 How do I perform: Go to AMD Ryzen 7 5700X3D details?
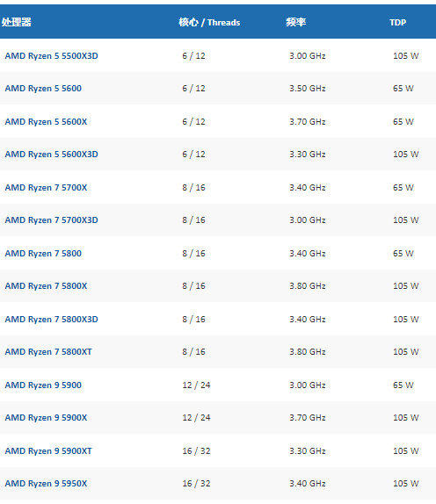pos(52,220)
